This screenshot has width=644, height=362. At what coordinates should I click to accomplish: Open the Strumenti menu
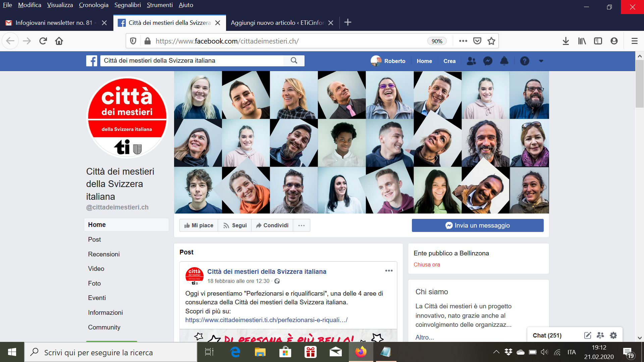coord(160,5)
